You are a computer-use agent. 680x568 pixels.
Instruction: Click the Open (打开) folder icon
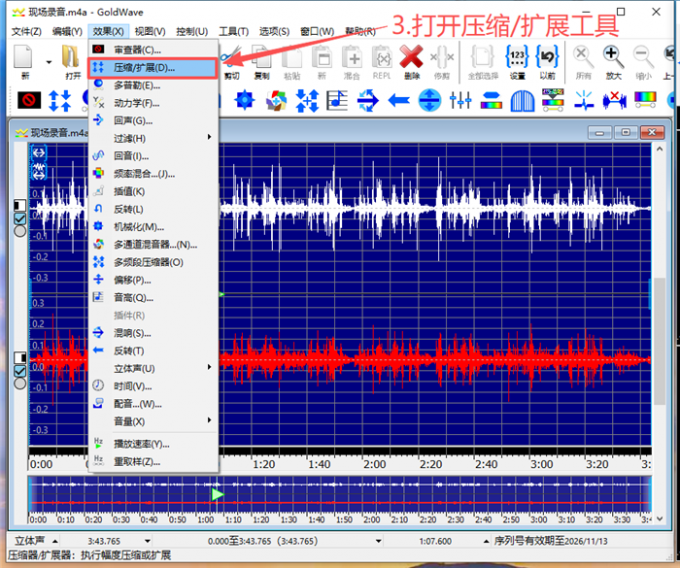pos(72,59)
